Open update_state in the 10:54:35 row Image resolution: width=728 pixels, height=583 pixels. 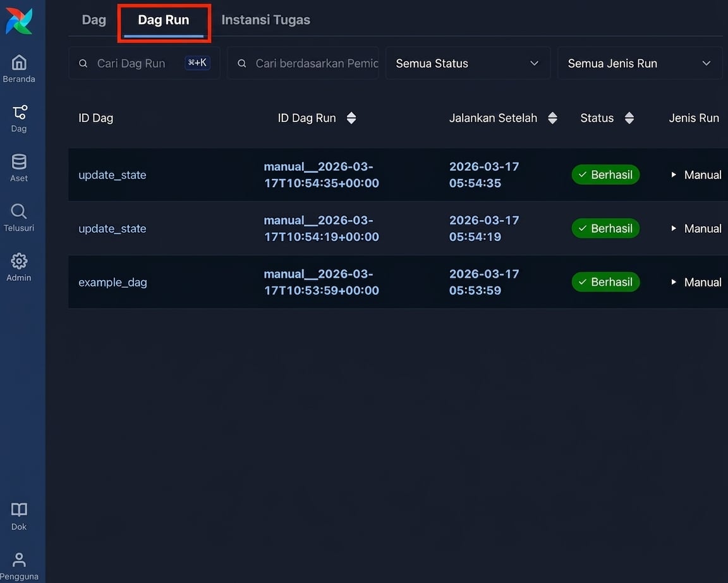(x=112, y=175)
